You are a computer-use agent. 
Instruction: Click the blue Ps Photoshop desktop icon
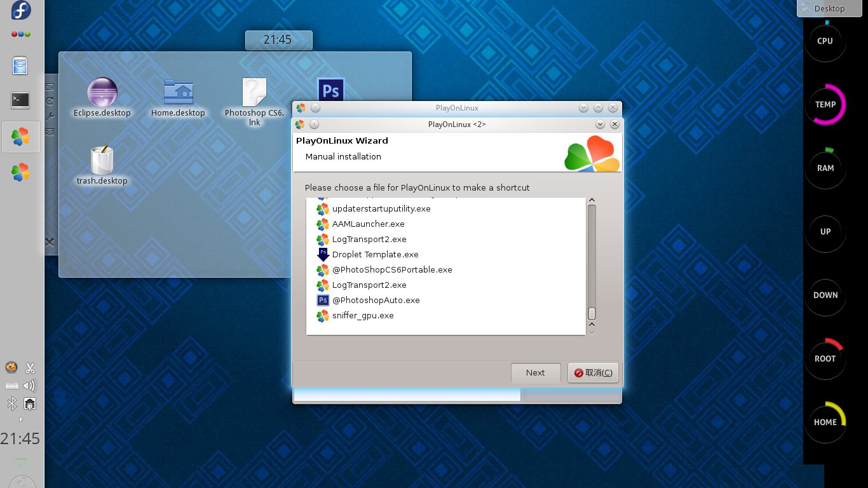point(330,90)
